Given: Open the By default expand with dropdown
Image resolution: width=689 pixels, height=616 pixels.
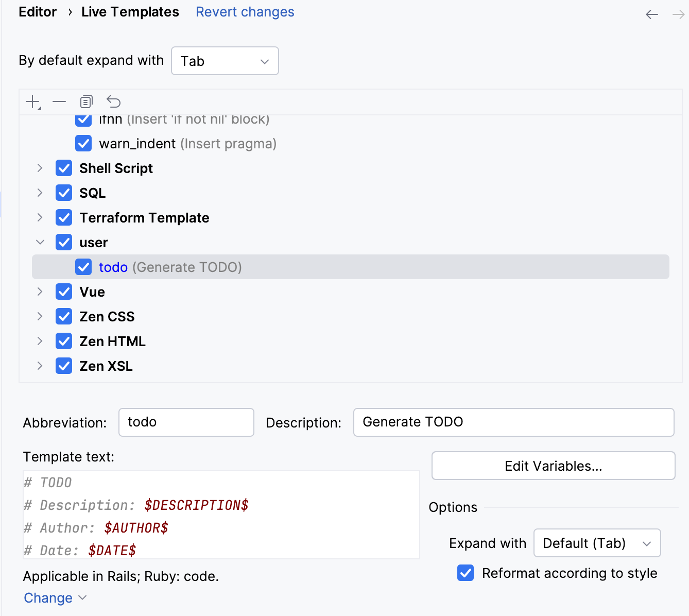Looking at the screenshot, I should (x=225, y=61).
